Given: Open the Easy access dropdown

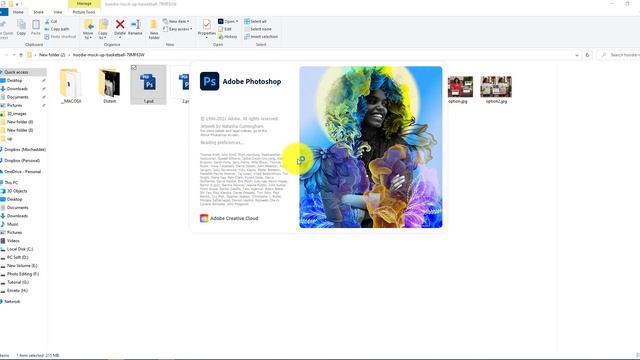Looking at the screenshot, I should pyautogui.click(x=178, y=29).
